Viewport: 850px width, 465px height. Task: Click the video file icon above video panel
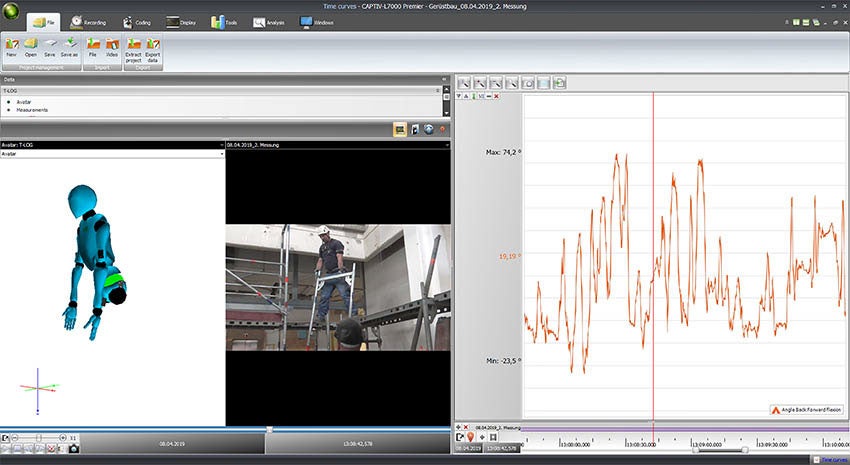(x=415, y=129)
